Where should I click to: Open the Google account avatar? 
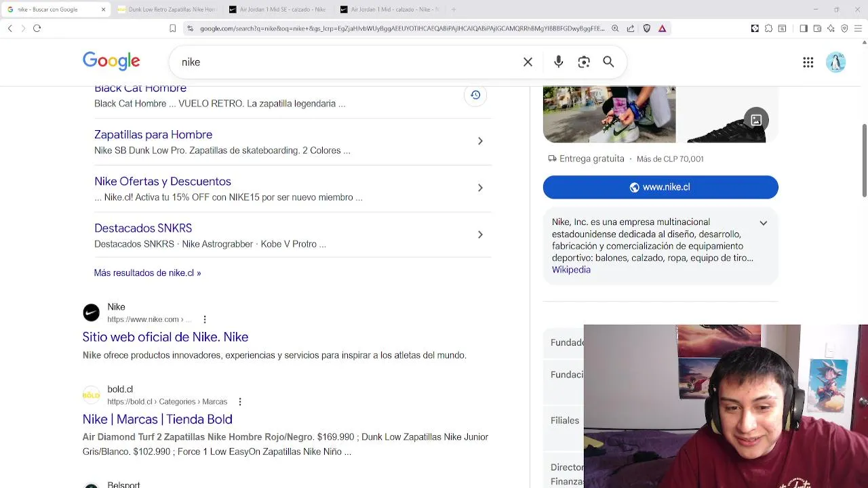835,62
